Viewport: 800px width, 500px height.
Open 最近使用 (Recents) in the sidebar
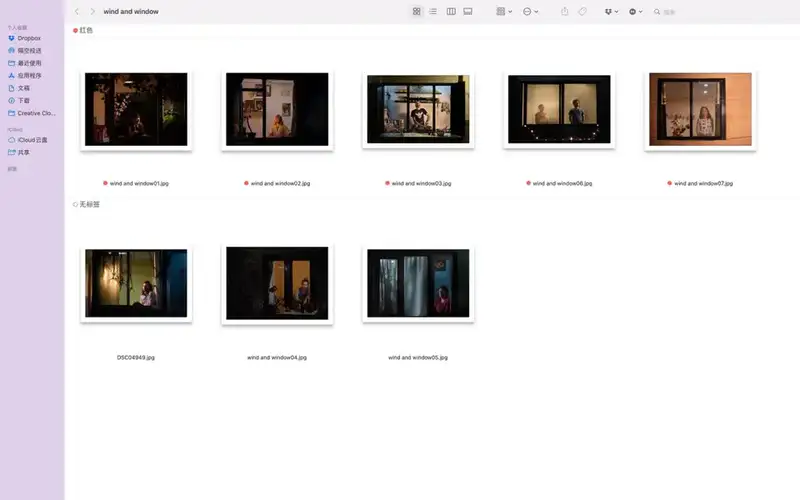32,63
